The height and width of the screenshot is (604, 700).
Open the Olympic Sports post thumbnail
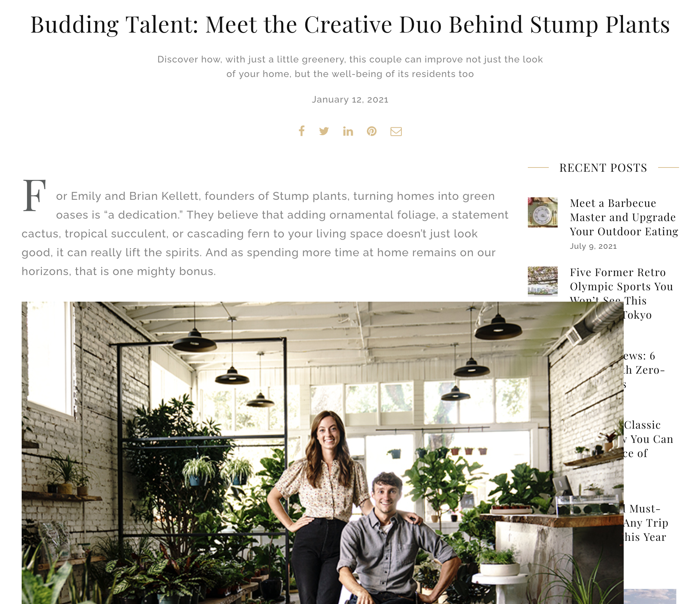pos(542,281)
